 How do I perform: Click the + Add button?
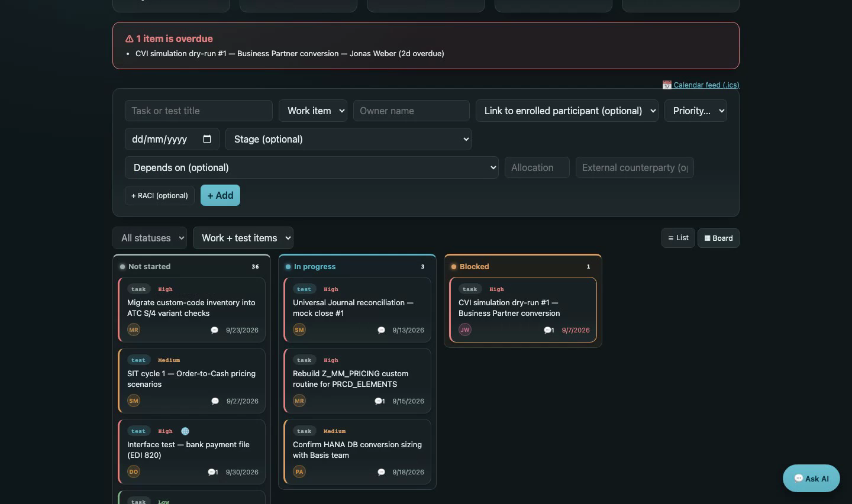pyautogui.click(x=220, y=195)
